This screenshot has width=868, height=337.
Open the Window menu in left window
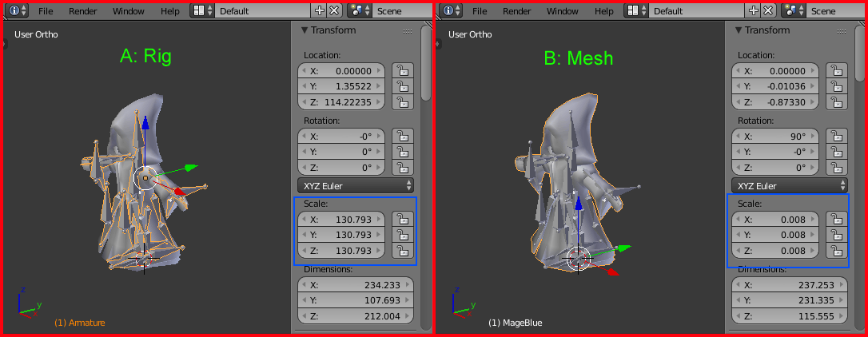(129, 11)
